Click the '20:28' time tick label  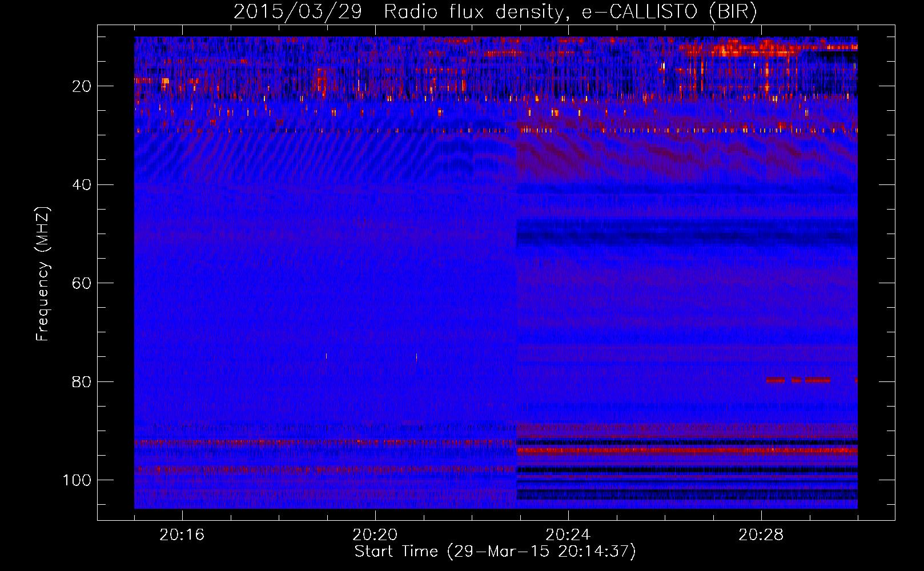click(761, 535)
